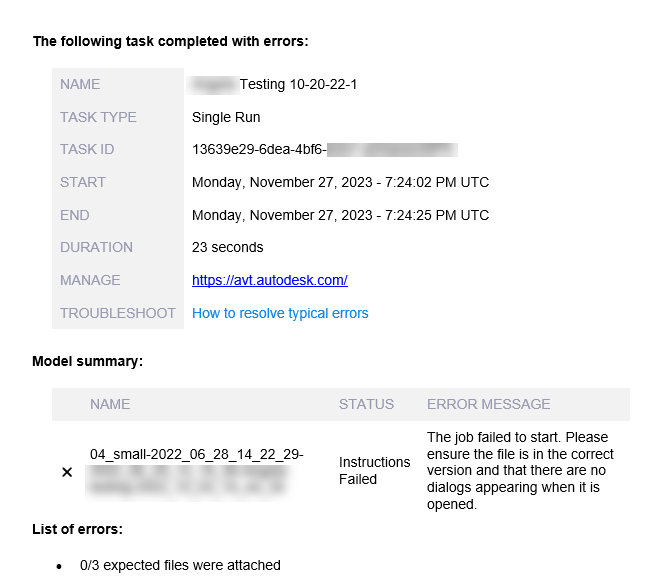Click the 'List of errors:' heading
The height and width of the screenshot is (579, 661).
[x=77, y=529]
